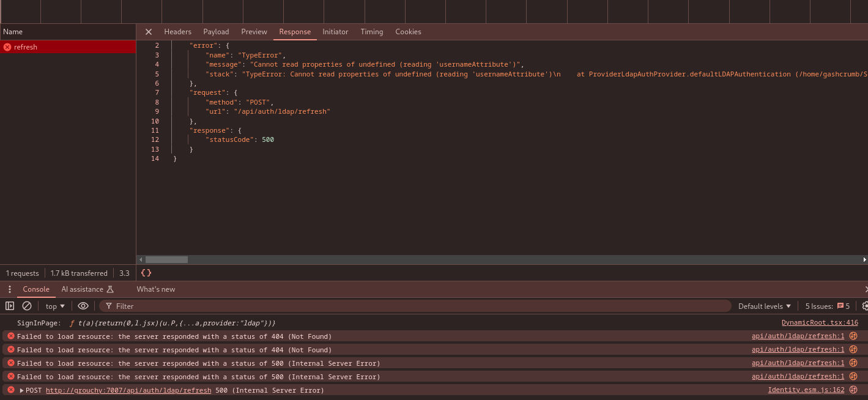Open the drawer three-dot menu
Viewport: 868px width, 400px height.
coord(10,289)
